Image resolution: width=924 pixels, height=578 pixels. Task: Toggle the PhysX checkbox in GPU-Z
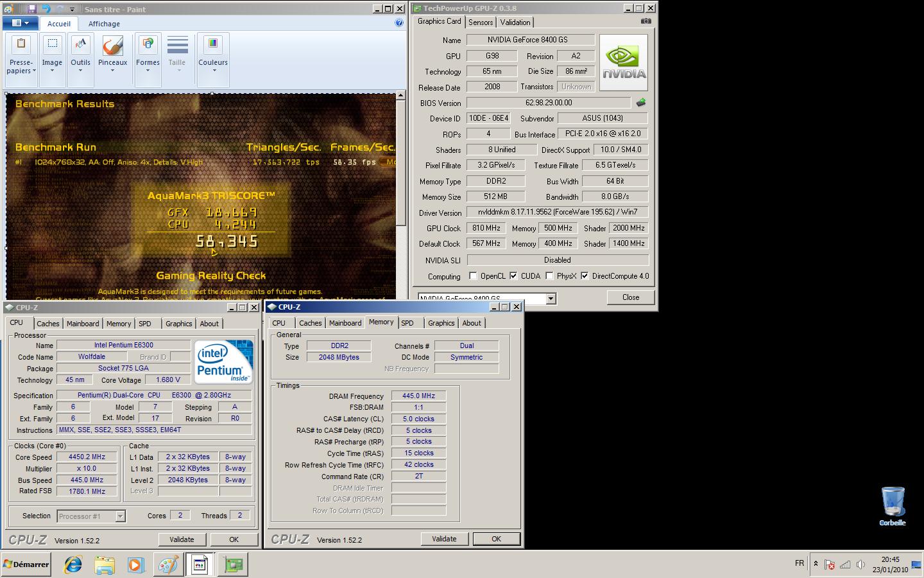(x=549, y=276)
